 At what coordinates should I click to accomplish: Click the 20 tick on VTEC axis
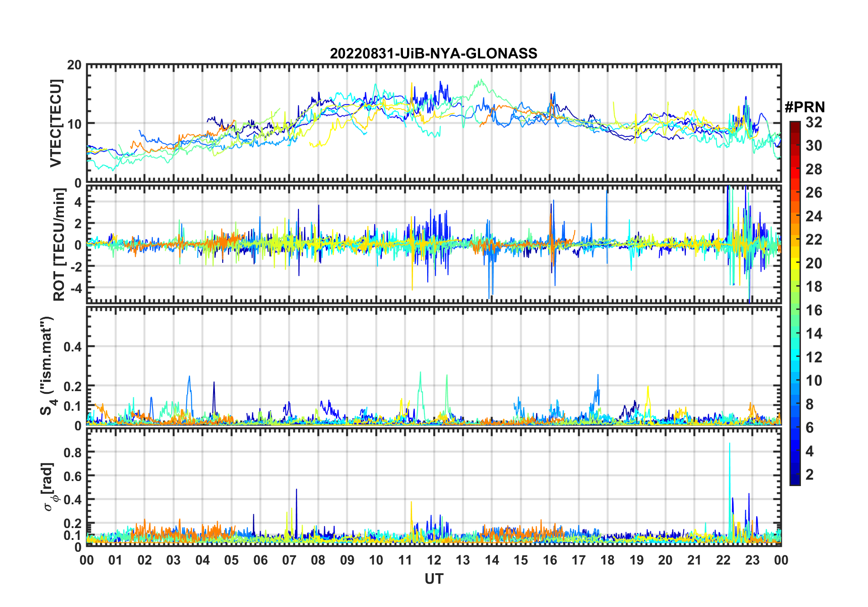pos(74,65)
